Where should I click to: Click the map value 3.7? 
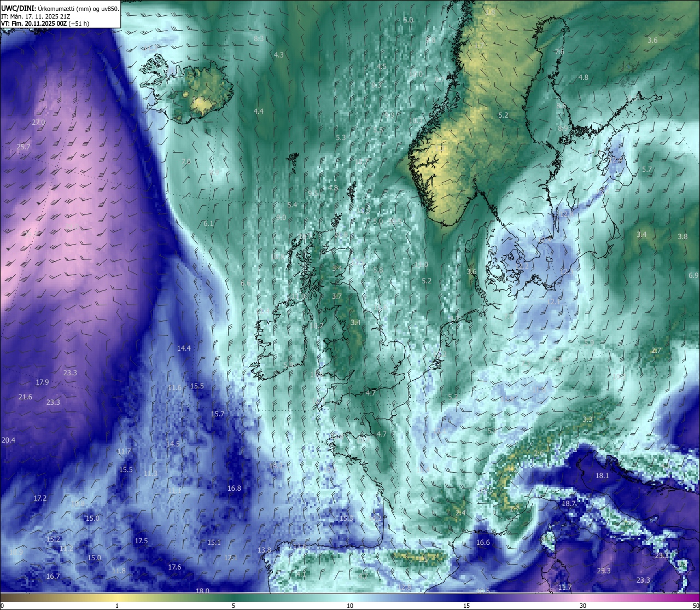click(337, 296)
